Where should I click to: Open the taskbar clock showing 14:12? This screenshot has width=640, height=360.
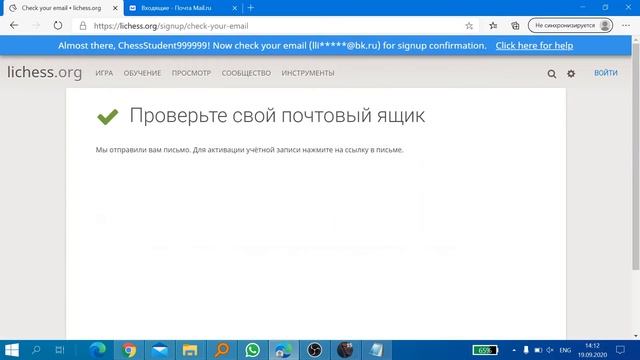click(592, 350)
